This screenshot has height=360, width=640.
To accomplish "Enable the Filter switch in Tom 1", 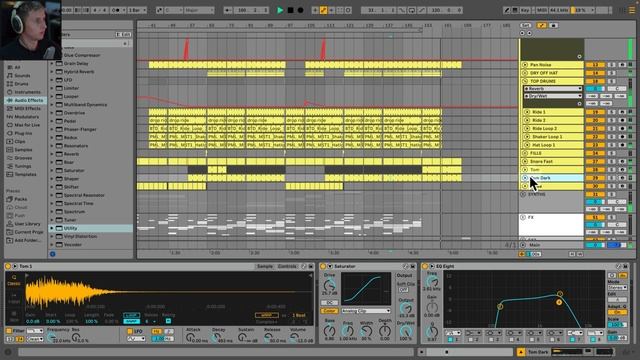I will pyautogui.click(x=9, y=331).
